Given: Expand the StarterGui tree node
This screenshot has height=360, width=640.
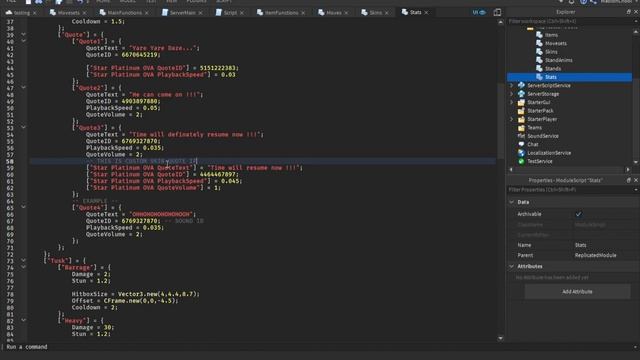Looking at the screenshot, I should pos(511,102).
